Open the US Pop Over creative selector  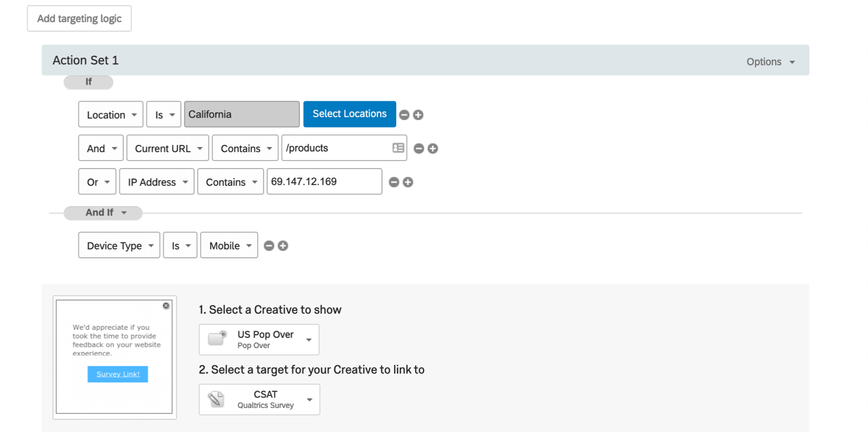tap(259, 340)
